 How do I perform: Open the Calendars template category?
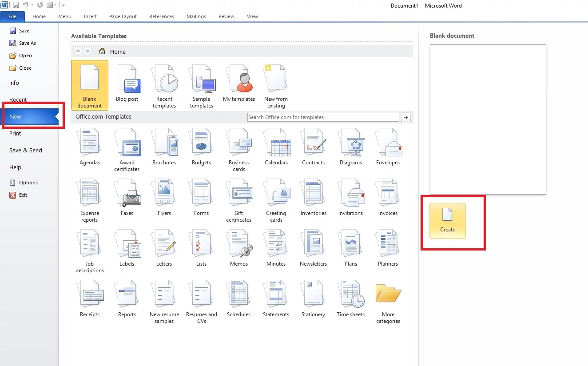[x=276, y=147]
